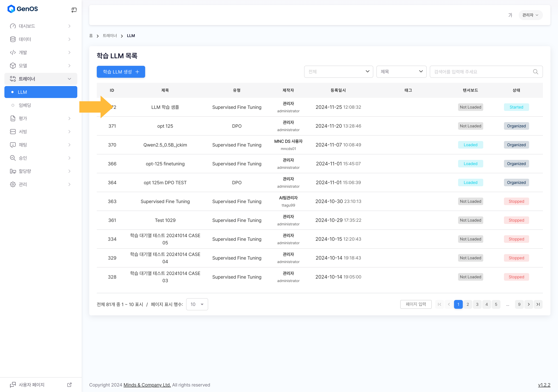Open the 전체 filter dropdown
558x392 pixels.
338,72
